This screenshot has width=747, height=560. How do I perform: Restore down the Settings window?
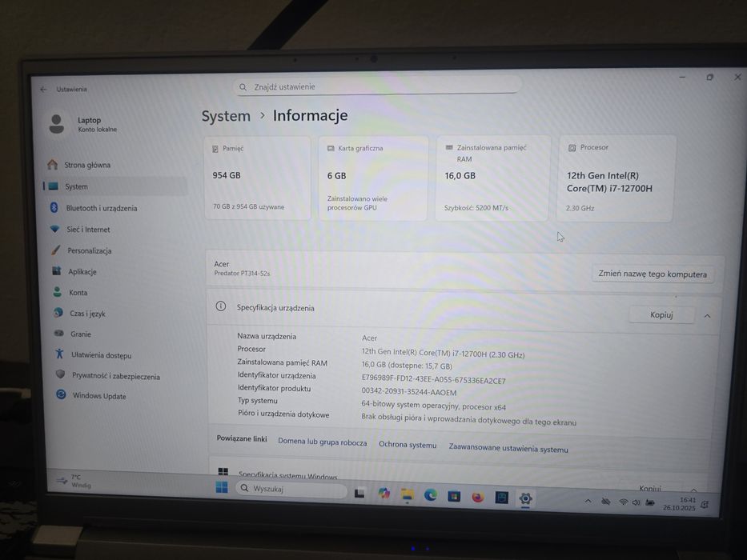(710, 77)
